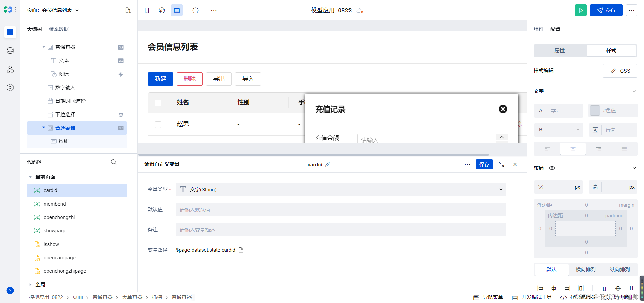644x303 pixels.
Task: Toggle the 布局 visibility eye icon
Action: pyautogui.click(x=552, y=168)
